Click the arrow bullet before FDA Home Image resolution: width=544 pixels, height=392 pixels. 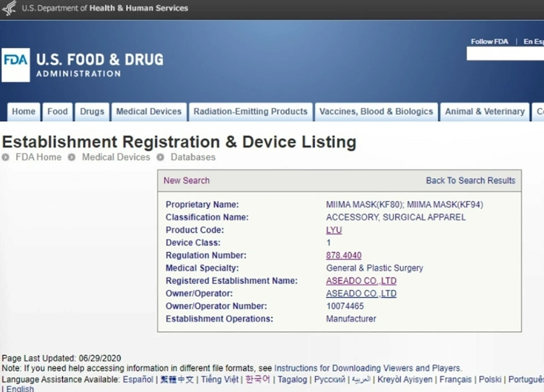pos(5,157)
